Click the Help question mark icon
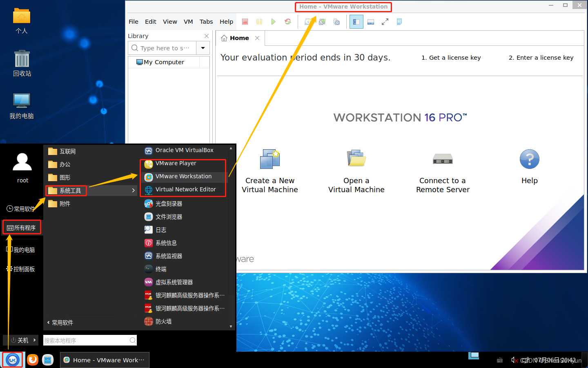 pyautogui.click(x=530, y=159)
